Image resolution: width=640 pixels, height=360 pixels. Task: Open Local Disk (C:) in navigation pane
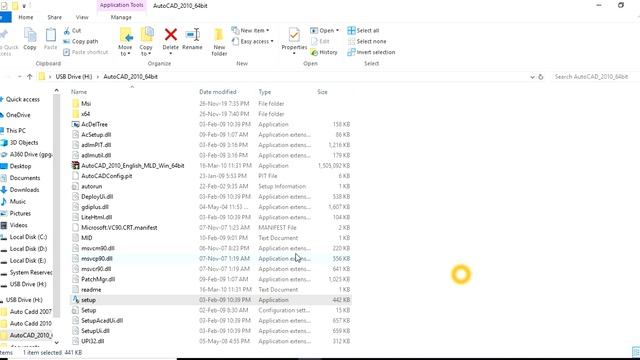pos(28,237)
